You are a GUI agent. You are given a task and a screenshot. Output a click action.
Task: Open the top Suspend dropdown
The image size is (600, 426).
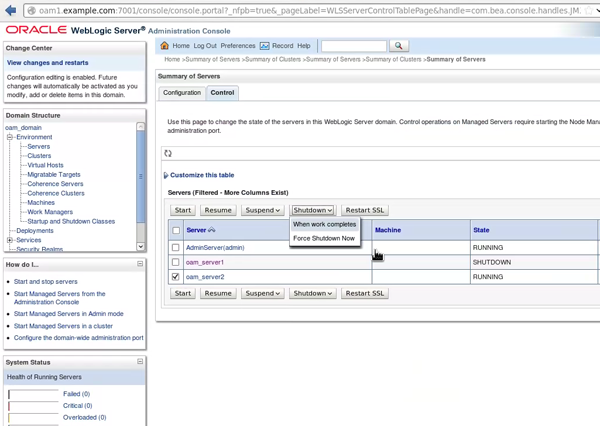coord(262,210)
